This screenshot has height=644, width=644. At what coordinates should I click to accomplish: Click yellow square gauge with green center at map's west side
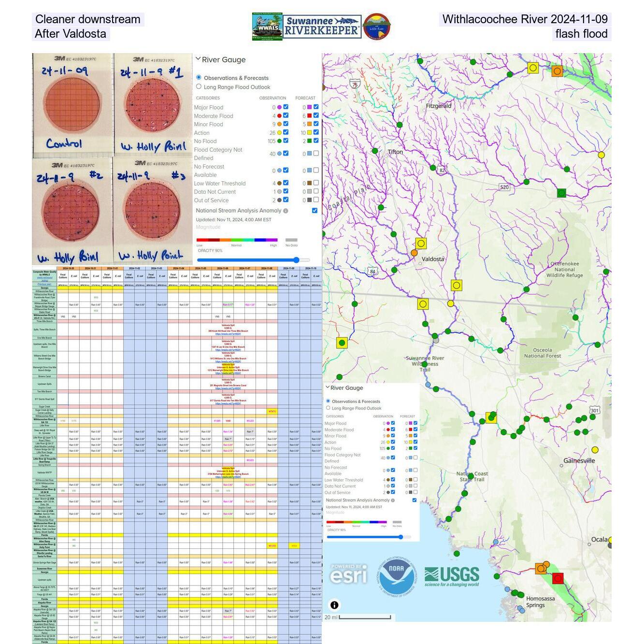coord(342,343)
